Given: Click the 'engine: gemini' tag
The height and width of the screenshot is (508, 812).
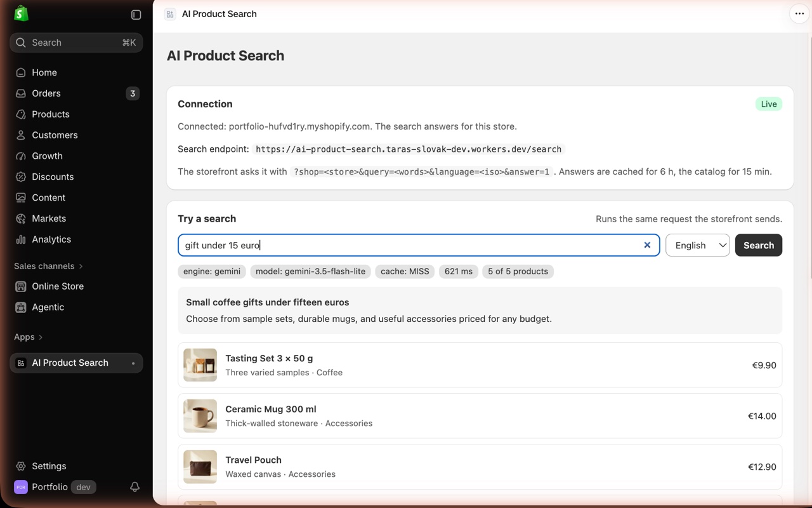Looking at the screenshot, I should [x=212, y=271].
